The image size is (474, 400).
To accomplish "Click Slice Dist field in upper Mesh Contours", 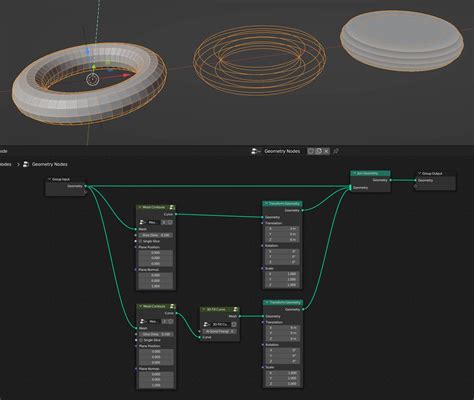I will [x=156, y=235].
